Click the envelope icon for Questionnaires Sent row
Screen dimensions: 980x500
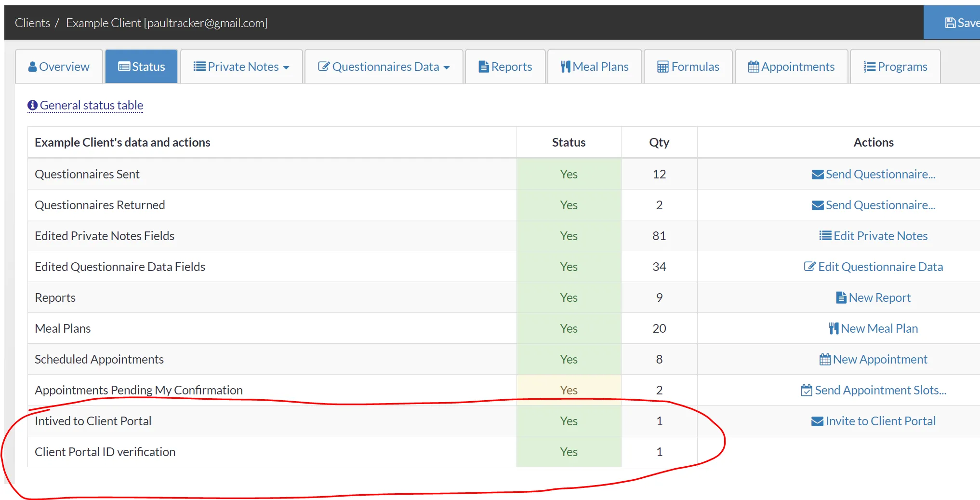[x=817, y=175]
